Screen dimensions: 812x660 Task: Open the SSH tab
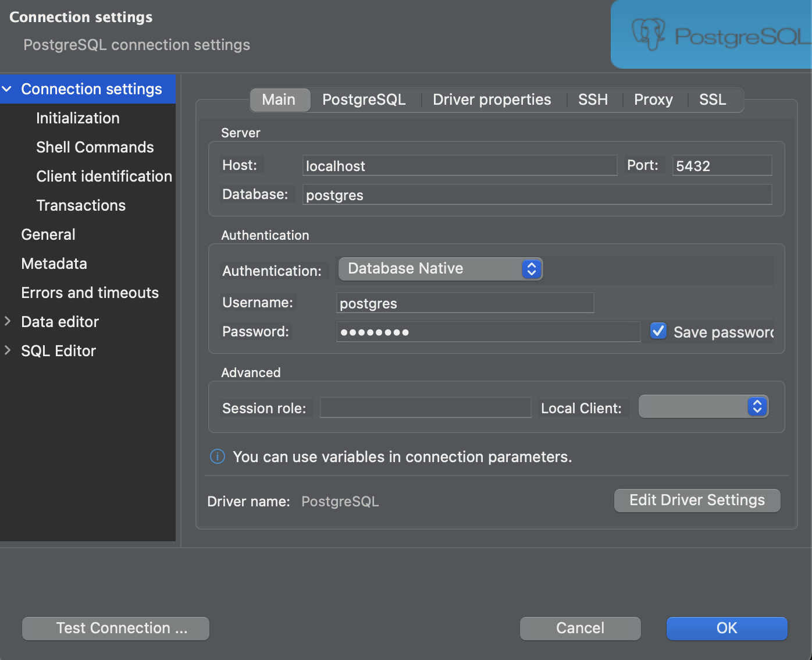593,100
